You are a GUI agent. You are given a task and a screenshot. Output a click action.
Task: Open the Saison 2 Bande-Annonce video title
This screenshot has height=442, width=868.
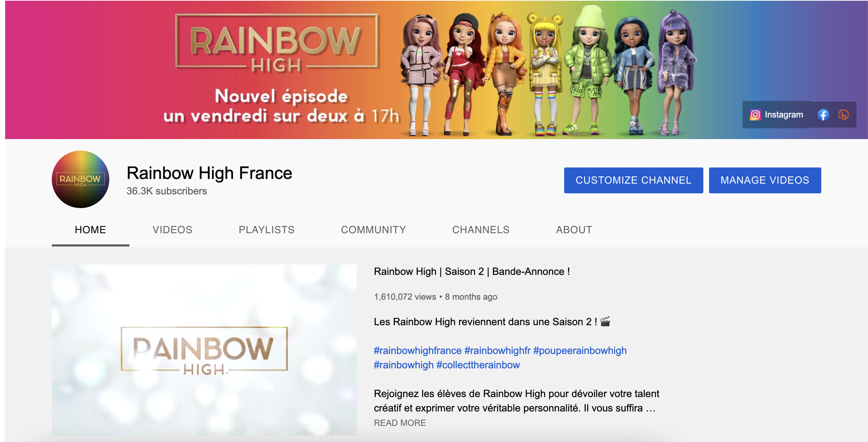point(472,271)
